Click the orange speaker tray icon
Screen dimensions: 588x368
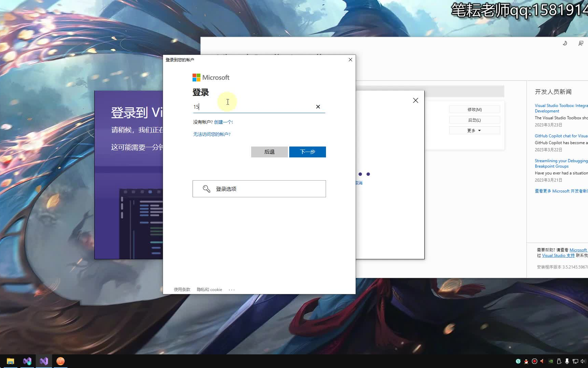tap(542, 361)
